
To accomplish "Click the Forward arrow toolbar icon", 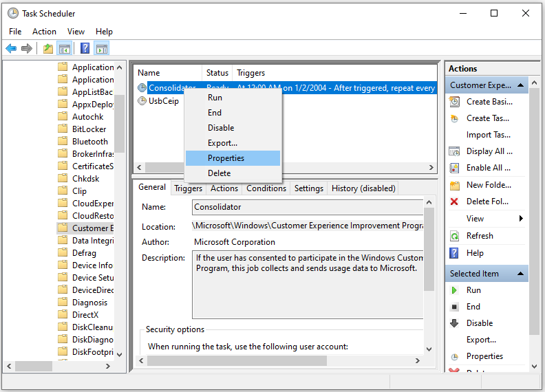I will (27, 48).
